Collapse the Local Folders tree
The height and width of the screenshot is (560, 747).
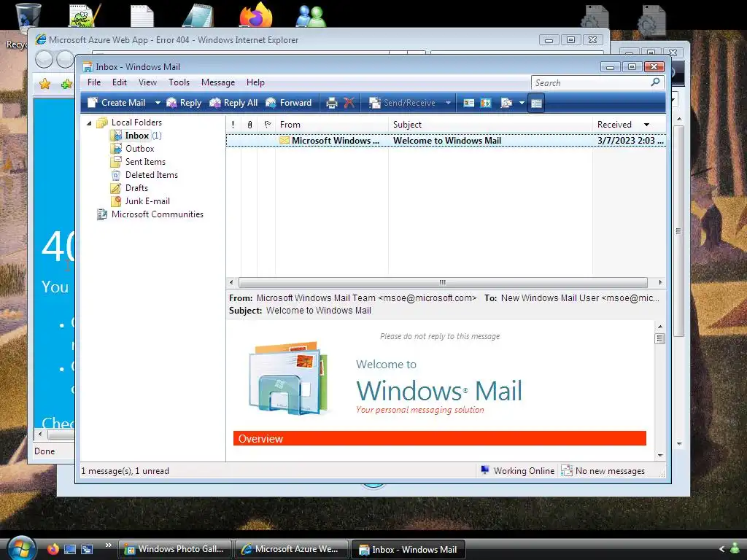click(x=89, y=122)
